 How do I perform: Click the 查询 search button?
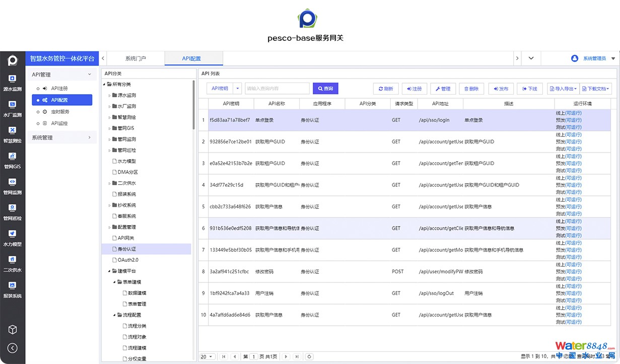pos(325,89)
